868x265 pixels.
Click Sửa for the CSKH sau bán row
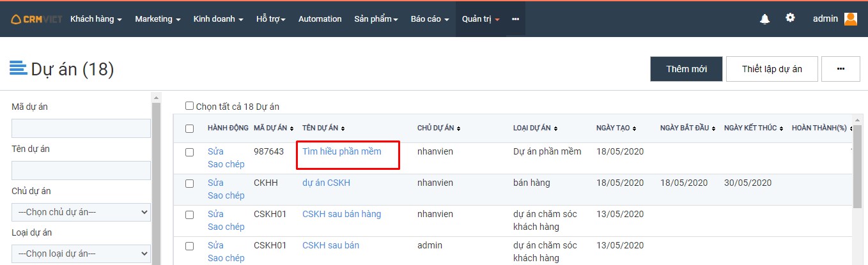click(x=215, y=245)
